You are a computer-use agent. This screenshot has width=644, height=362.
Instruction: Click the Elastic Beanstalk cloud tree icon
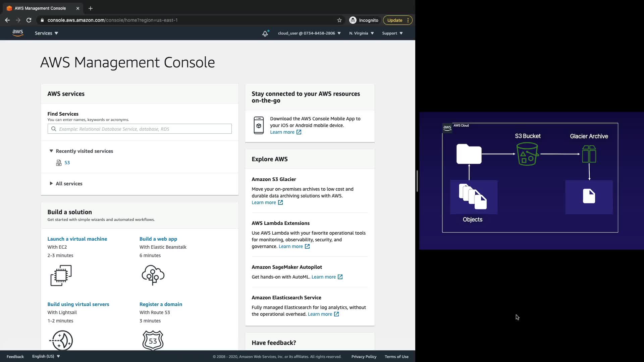click(153, 275)
